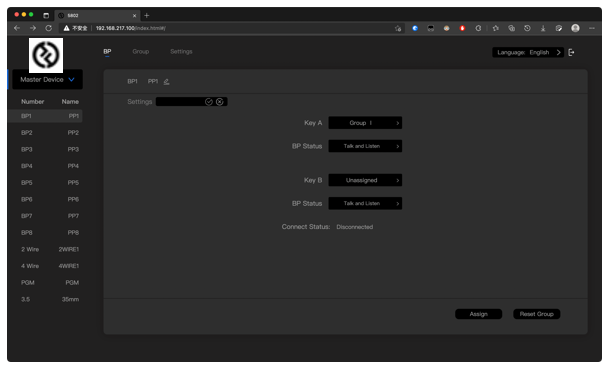Go back with the browser back arrow
The height and width of the screenshot is (368, 608).
coord(17,28)
